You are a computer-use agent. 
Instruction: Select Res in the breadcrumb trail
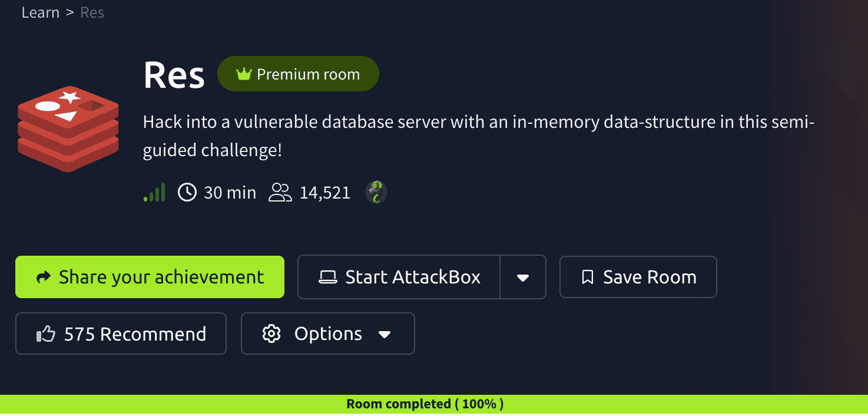tap(92, 12)
